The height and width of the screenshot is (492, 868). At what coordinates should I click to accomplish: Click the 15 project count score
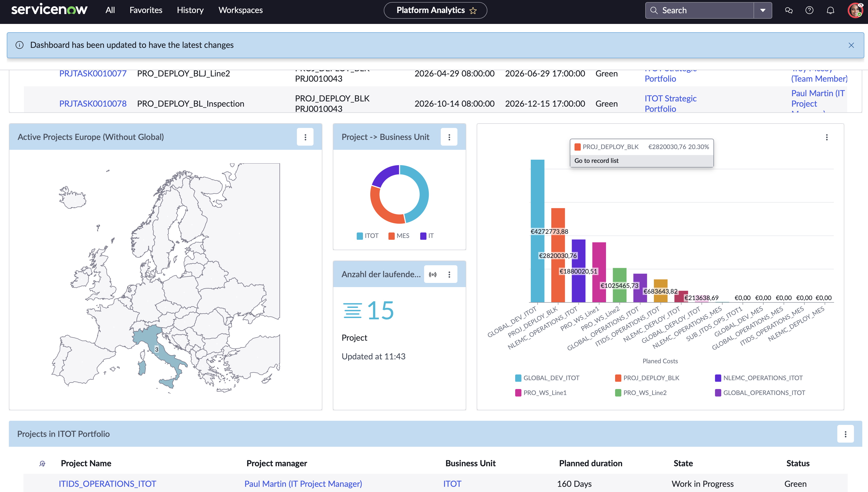pyautogui.click(x=380, y=310)
